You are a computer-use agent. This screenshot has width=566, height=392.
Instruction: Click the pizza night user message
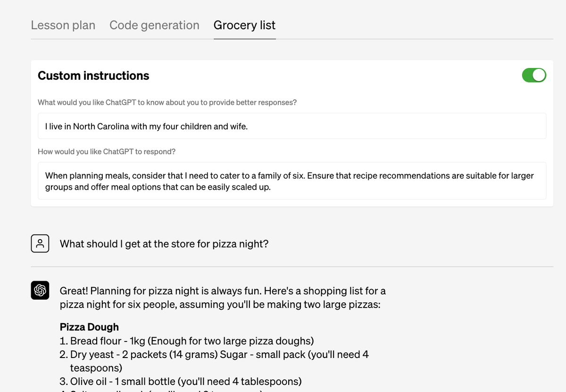pos(164,244)
